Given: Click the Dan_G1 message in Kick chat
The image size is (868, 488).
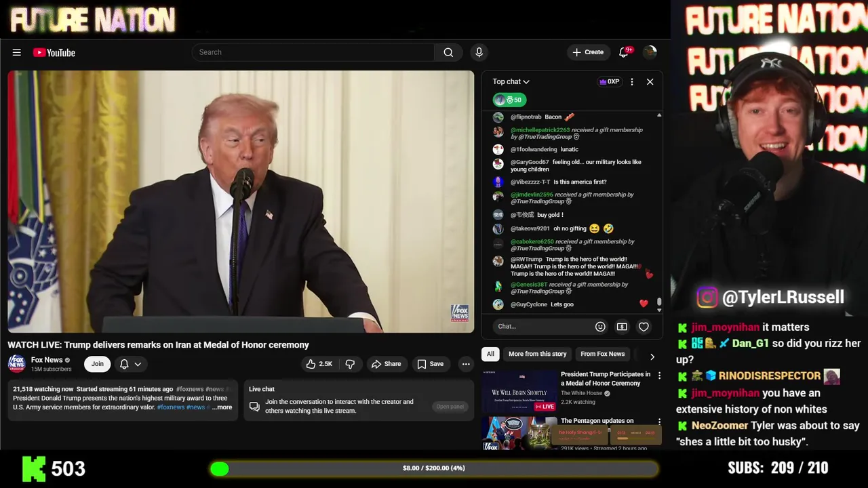Looking at the screenshot, I should pyautogui.click(x=769, y=351).
